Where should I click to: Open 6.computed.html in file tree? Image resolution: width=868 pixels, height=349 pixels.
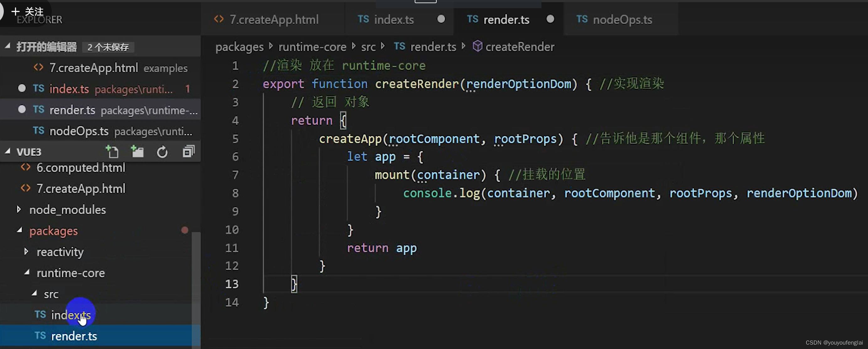tap(96, 168)
